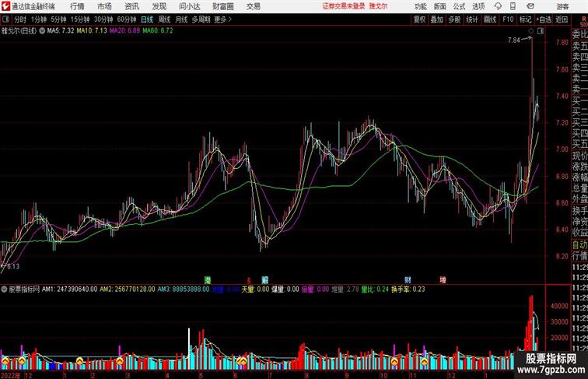588x379 pixels.
Task: Click the 股票指标网 indicator name
Action: tap(24, 290)
